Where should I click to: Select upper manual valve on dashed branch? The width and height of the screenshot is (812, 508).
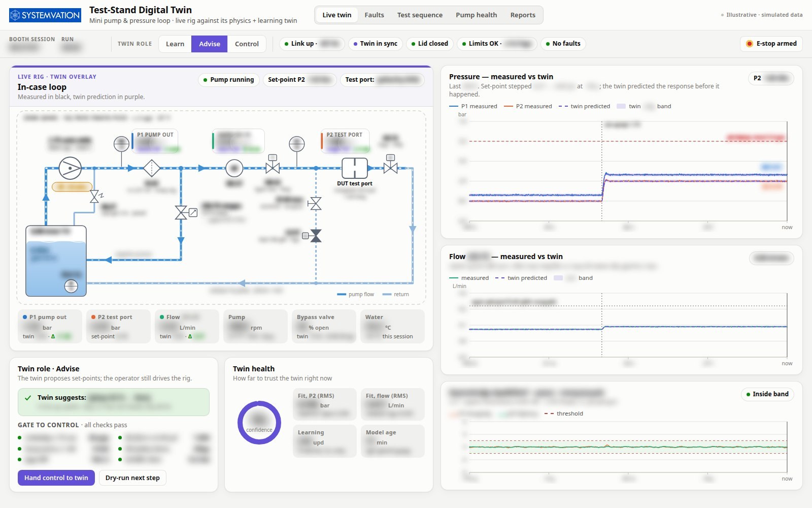click(x=315, y=204)
